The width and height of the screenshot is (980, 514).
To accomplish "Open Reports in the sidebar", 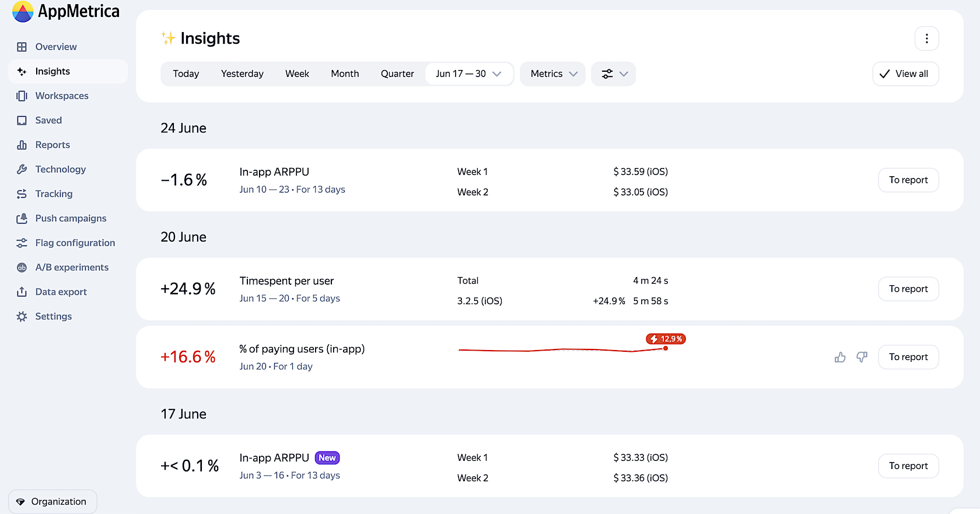I will click(52, 145).
